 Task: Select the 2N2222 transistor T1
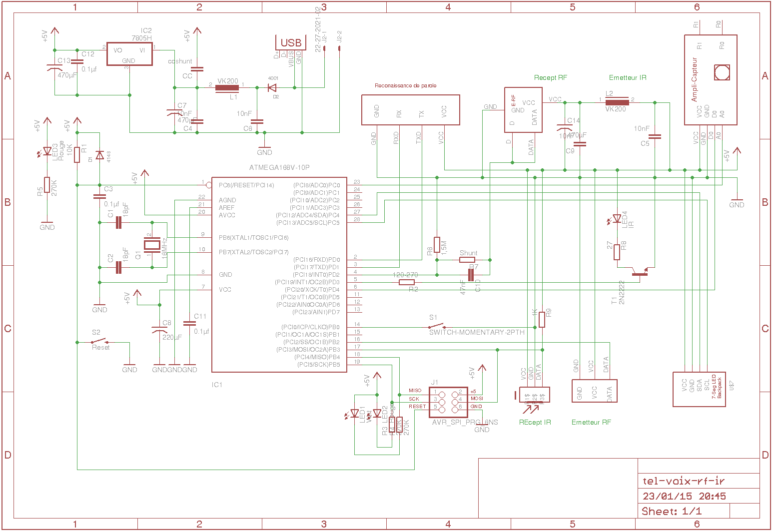coord(640,273)
